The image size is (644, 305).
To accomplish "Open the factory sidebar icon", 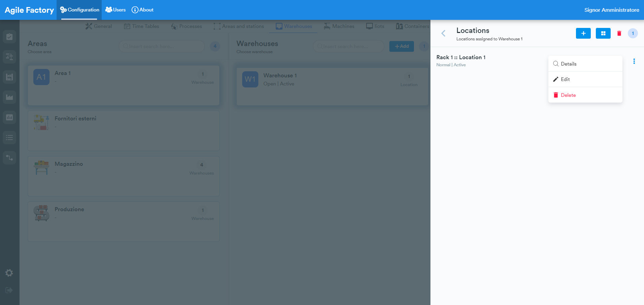I will pos(9,97).
